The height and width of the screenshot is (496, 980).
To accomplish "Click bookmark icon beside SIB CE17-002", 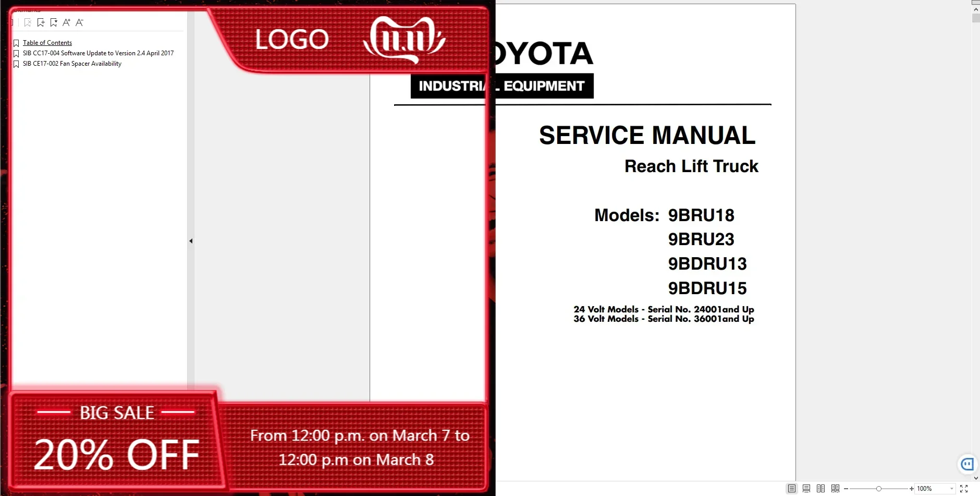I will click(x=16, y=64).
